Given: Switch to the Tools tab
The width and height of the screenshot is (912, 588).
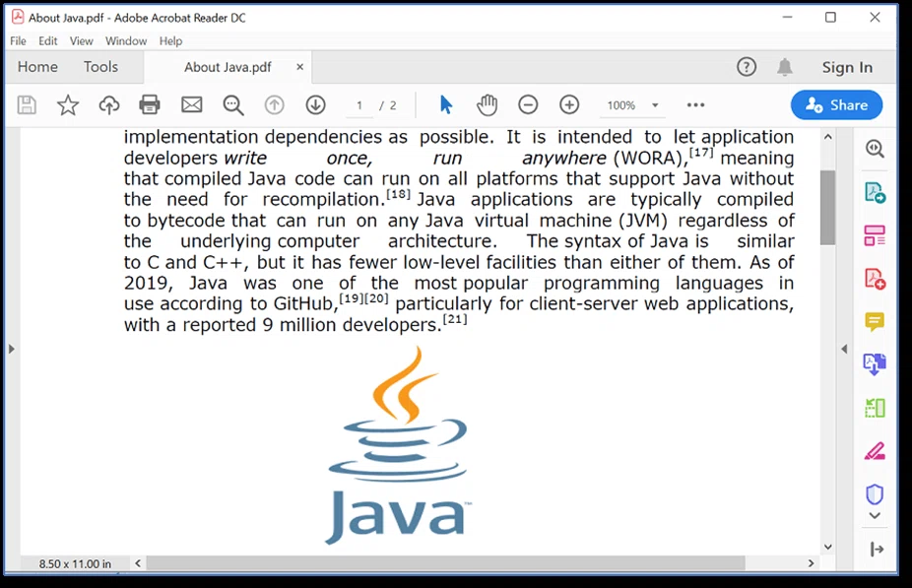Looking at the screenshot, I should [100, 67].
